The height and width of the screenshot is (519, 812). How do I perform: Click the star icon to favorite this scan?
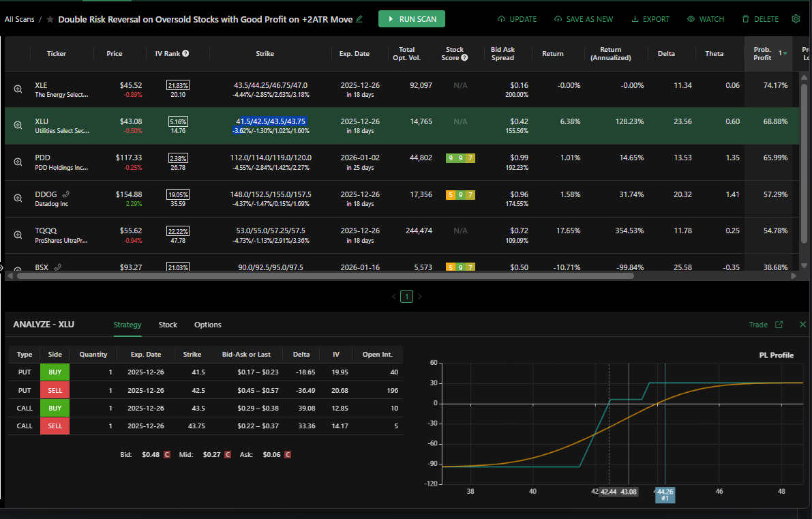tap(50, 20)
